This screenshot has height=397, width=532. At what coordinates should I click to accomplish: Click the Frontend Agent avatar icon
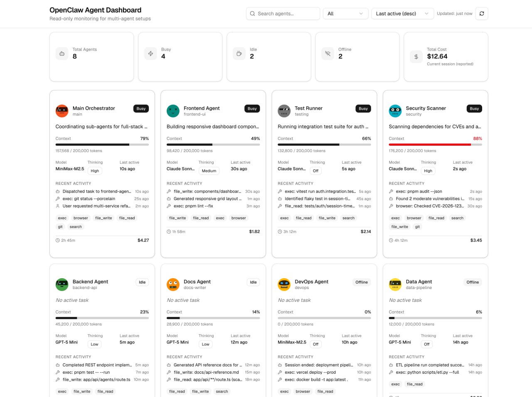(173, 110)
